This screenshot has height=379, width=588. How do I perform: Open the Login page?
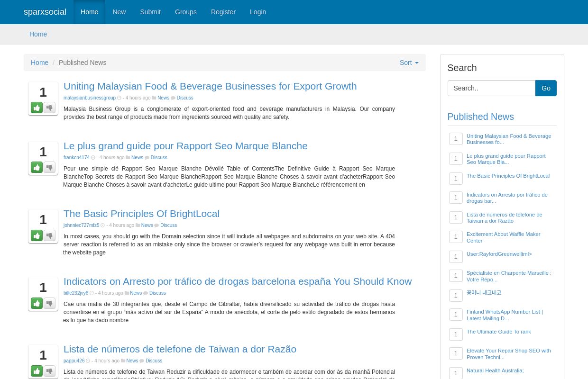(258, 12)
